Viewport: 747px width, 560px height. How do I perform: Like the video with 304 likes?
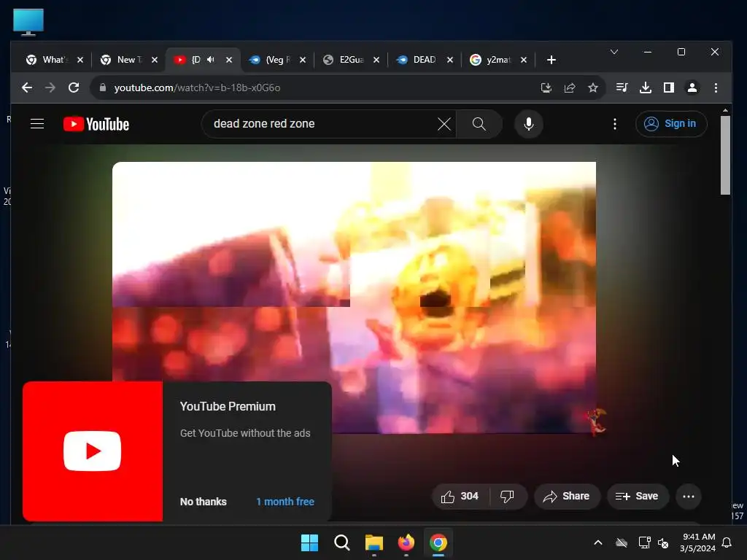pyautogui.click(x=460, y=497)
